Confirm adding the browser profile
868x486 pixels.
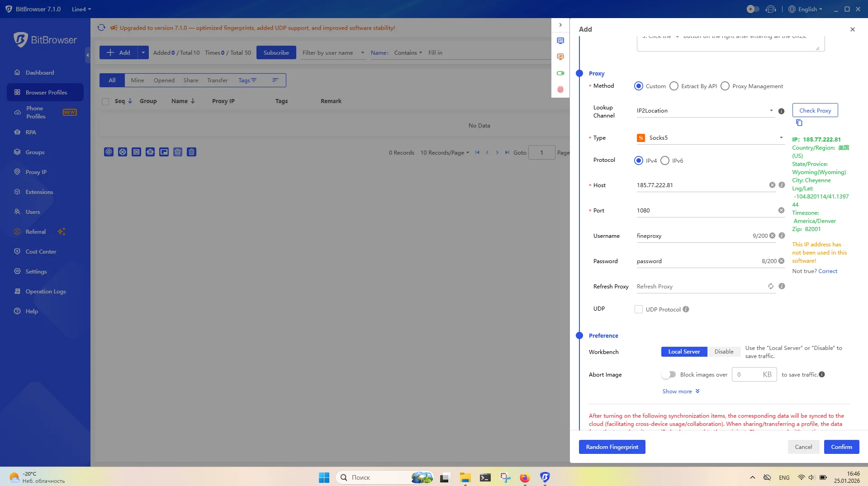pyautogui.click(x=841, y=447)
